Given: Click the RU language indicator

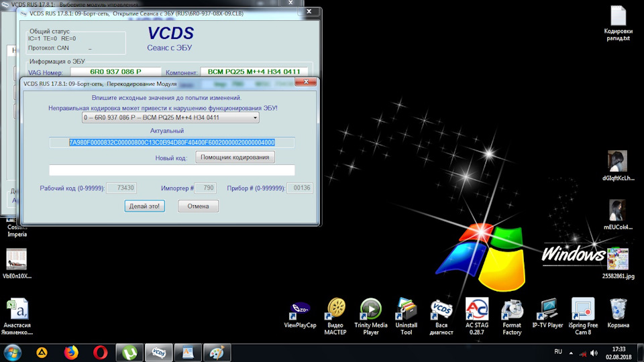Looking at the screenshot, I should (558, 352).
